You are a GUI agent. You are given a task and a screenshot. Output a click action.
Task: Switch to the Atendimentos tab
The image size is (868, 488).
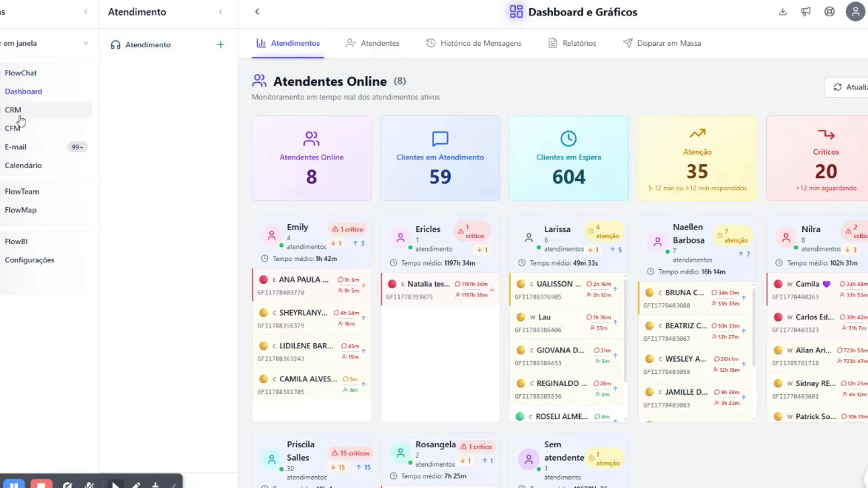click(x=288, y=43)
